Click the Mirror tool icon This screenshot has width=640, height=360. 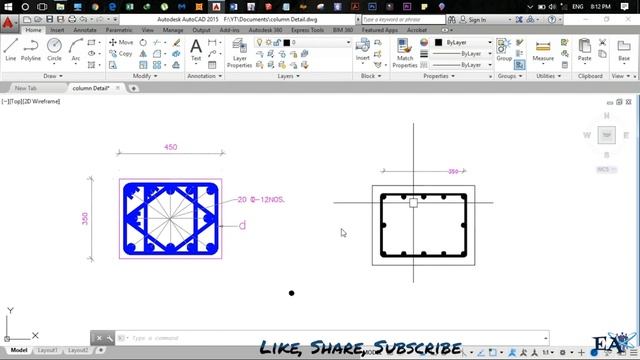point(143,53)
